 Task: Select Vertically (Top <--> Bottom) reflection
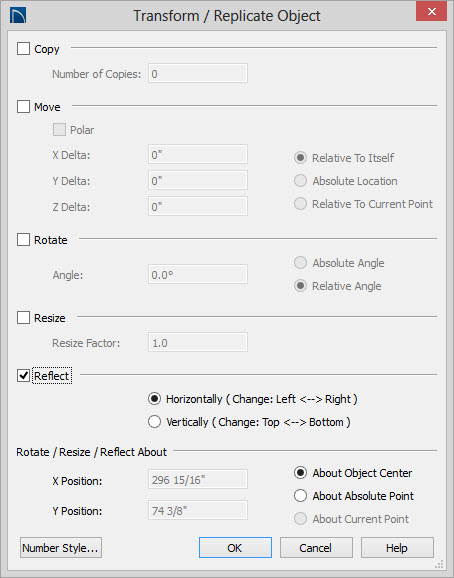click(154, 422)
